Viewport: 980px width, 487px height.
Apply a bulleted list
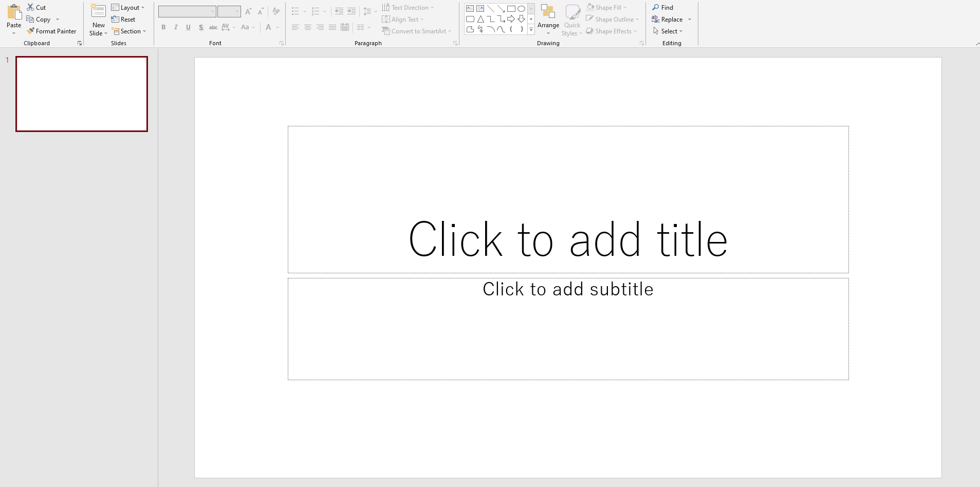295,11
